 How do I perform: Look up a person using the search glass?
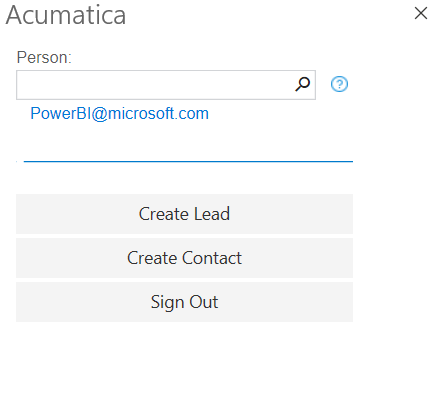pyautogui.click(x=302, y=84)
